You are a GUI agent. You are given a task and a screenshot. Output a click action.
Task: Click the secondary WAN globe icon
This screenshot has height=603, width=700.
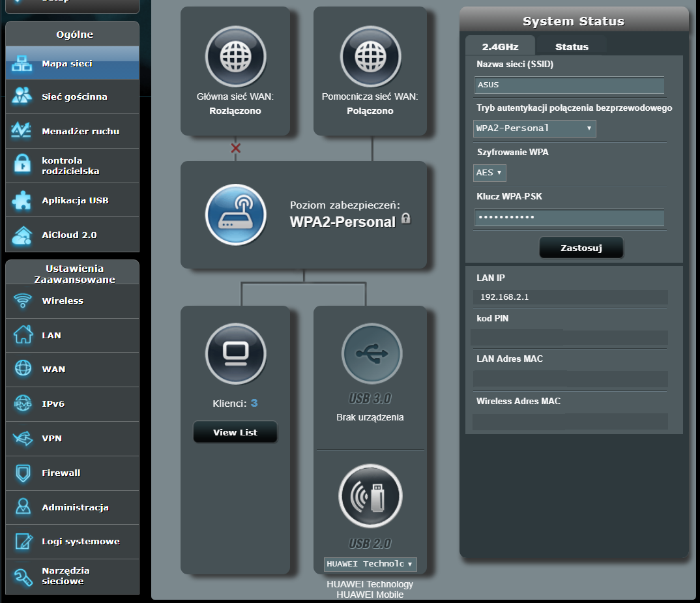(x=370, y=57)
